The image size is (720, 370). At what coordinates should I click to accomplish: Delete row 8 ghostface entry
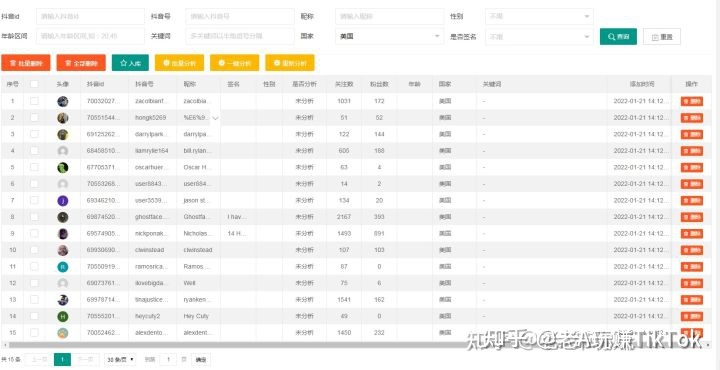click(x=692, y=217)
